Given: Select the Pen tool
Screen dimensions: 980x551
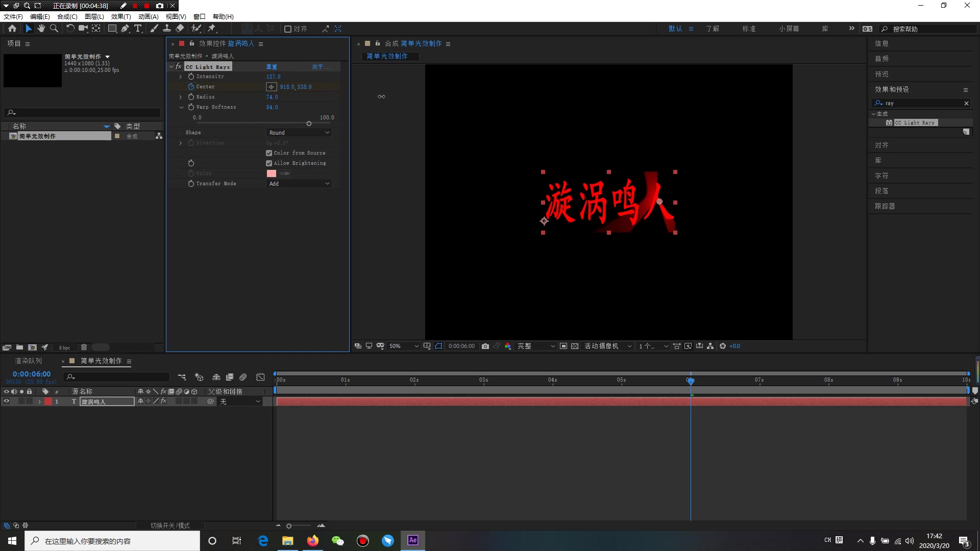Looking at the screenshot, I should click(x=125, y=29).
